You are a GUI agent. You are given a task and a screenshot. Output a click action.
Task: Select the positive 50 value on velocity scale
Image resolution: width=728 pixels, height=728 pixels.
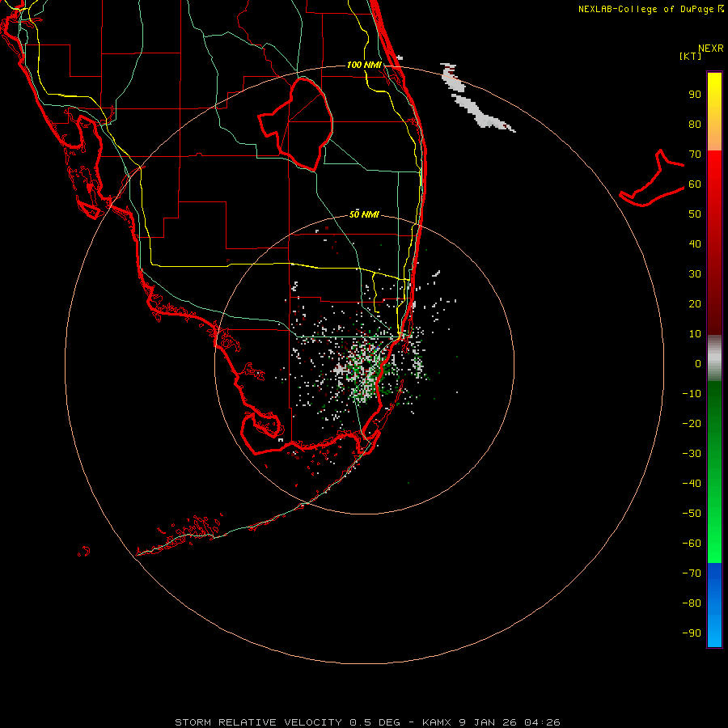(x=695, y=214)
